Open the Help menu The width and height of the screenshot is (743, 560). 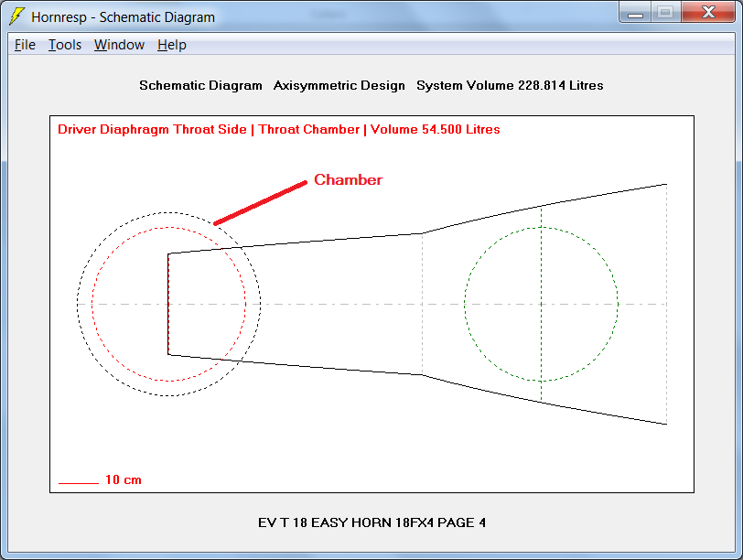tap(171, 45)
